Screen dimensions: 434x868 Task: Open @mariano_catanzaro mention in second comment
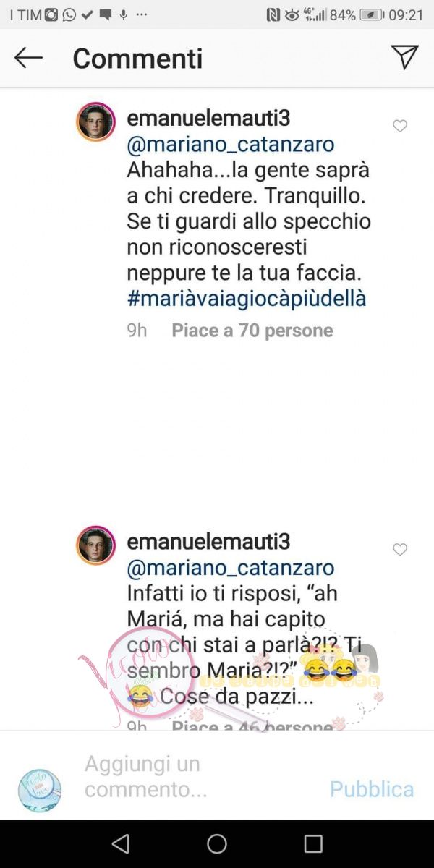pyautogui.click(x=231, y=569)
